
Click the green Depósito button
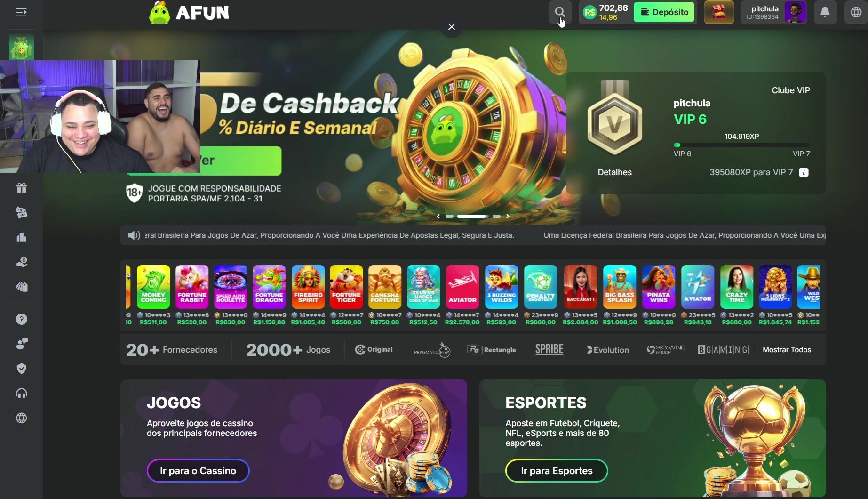click(664, 12)
